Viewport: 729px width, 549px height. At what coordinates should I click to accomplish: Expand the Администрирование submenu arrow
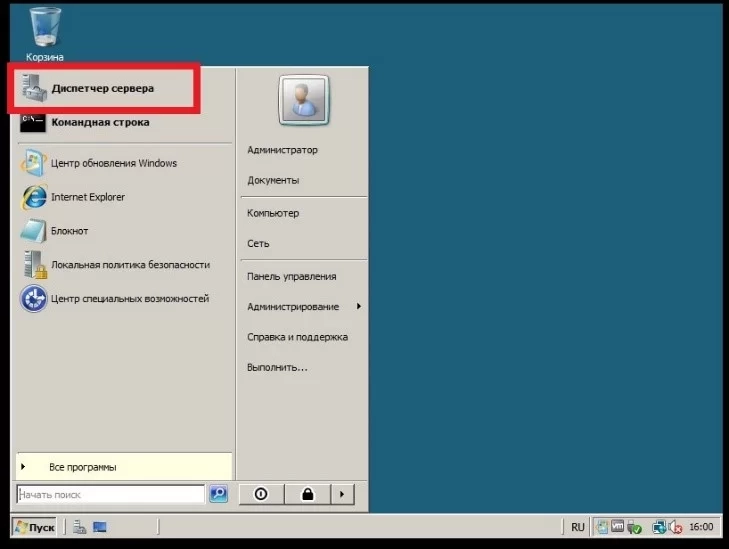pos(359,306)
